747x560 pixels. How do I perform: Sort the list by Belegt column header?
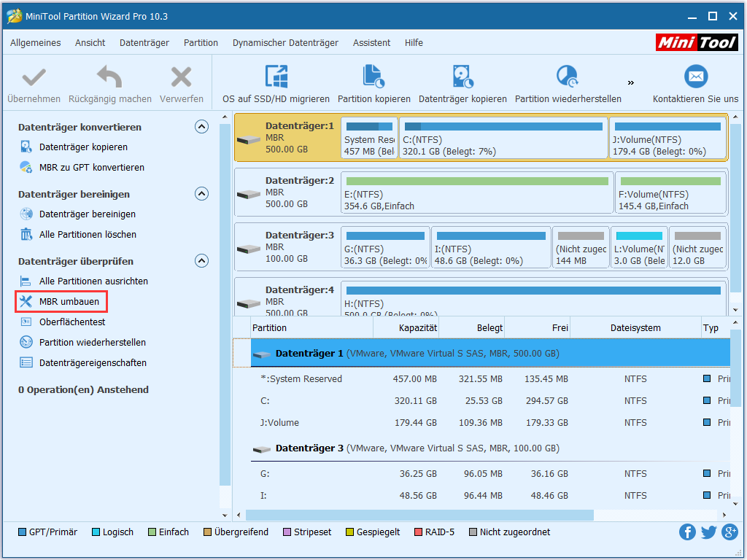pyautogui.click(x=472, y=328)
